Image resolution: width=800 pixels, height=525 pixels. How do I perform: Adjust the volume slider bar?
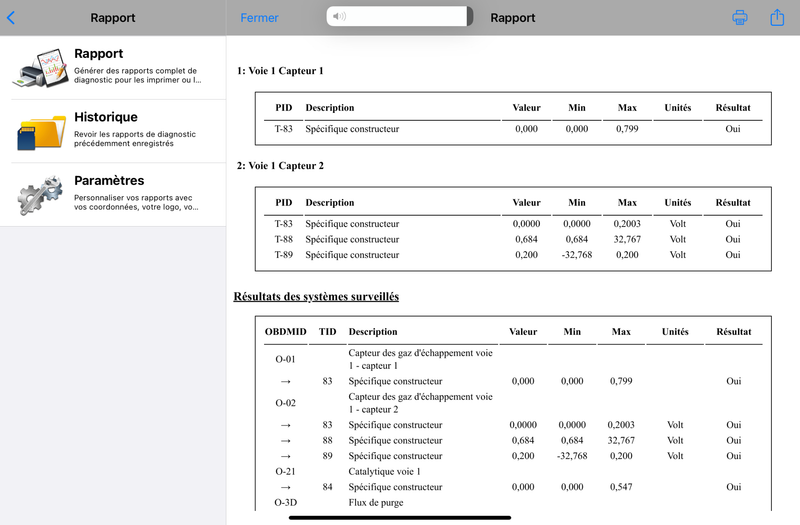pyautogui.click(x=399, y=16)
